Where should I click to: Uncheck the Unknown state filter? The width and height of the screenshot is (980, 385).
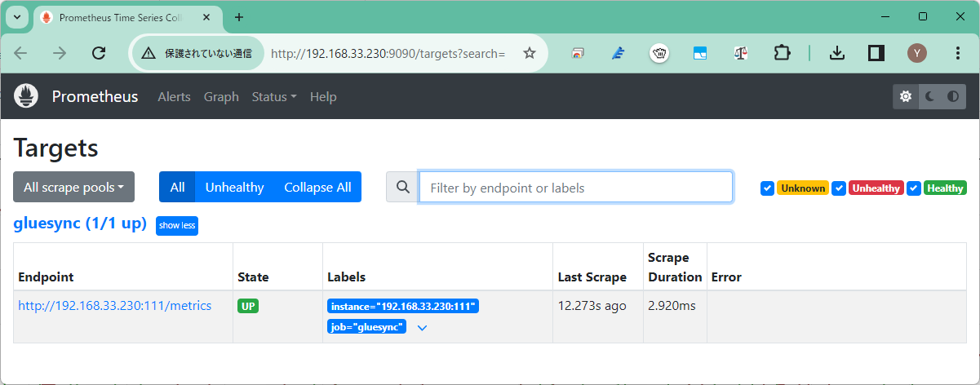tap(767, 188)
